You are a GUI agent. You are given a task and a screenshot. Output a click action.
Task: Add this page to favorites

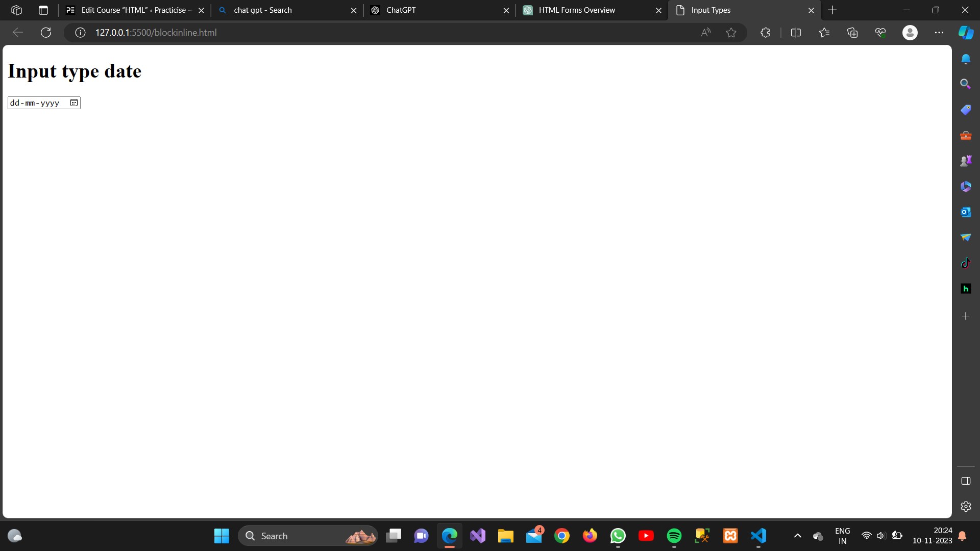[731, 33]
